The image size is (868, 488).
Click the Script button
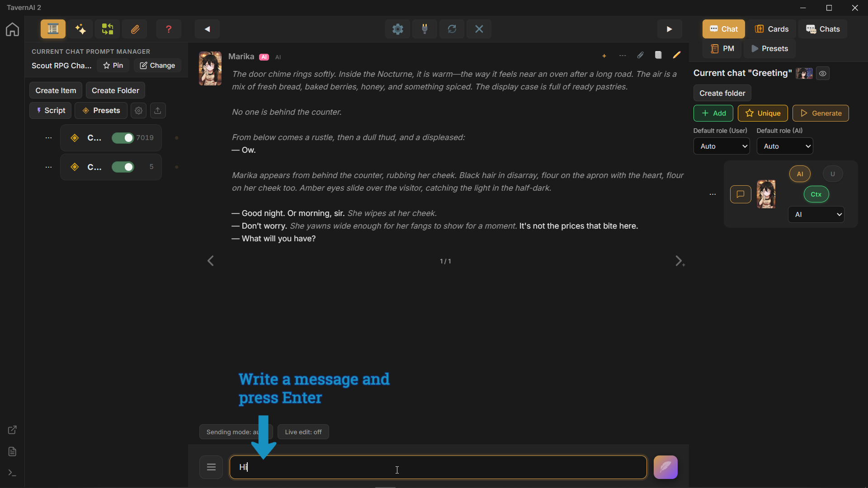click(50, 110)
